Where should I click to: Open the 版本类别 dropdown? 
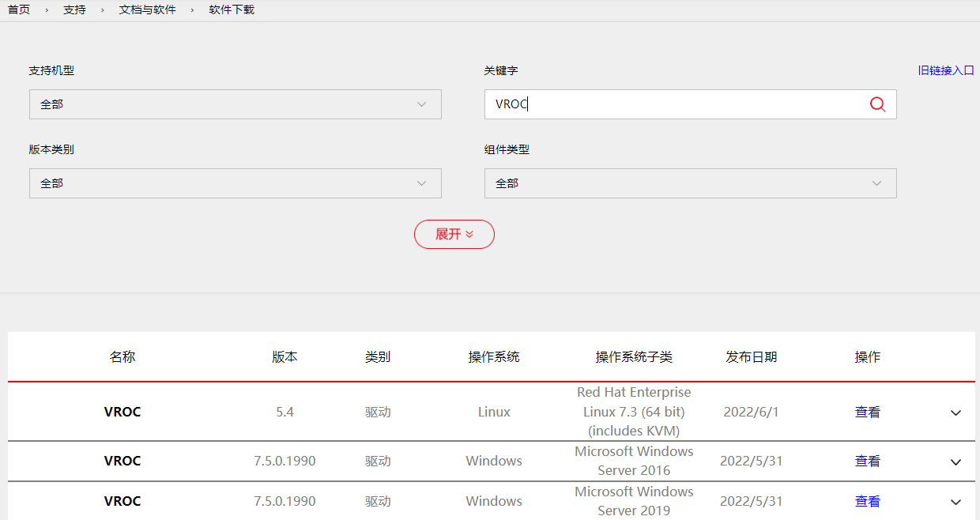236,183
